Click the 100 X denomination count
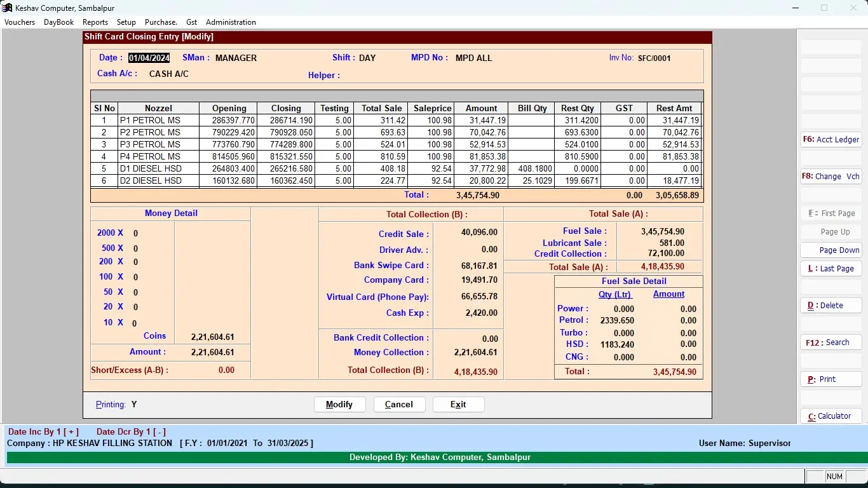Image resolution: width=868 pixels, height=488 pixels. pyautogui.click(x=135, y=277)
